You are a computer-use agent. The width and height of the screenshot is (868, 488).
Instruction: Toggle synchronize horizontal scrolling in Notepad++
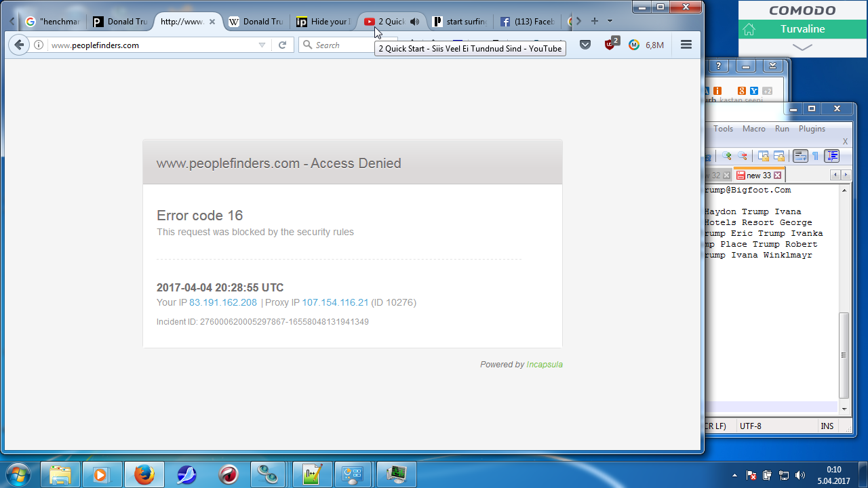point(778,156)
